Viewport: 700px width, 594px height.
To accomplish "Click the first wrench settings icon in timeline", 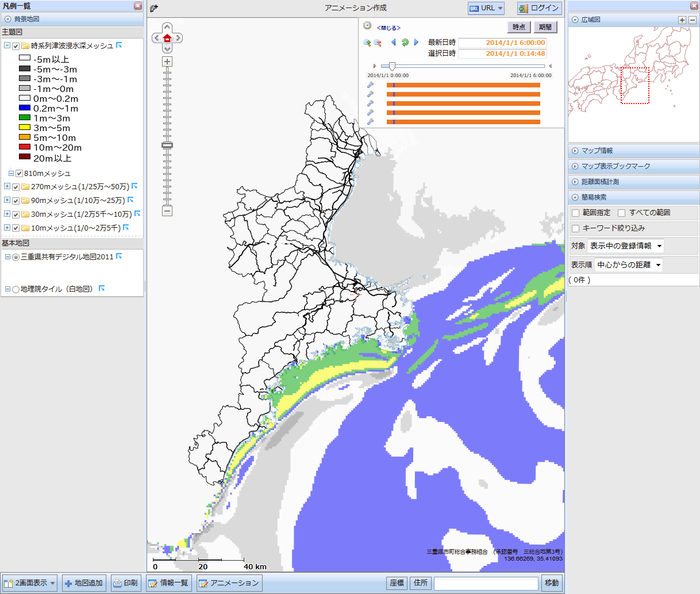I will [371, 85].
